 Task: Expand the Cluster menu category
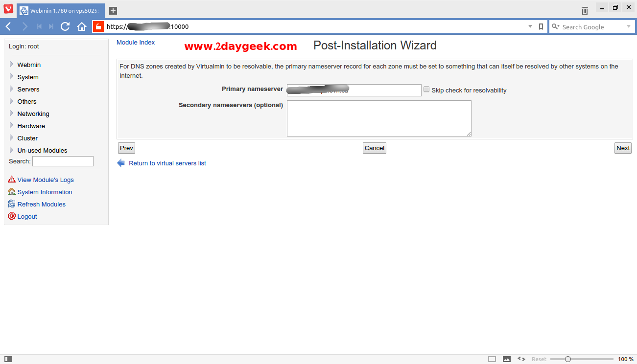pyautogui.click(x=27, y=138)
